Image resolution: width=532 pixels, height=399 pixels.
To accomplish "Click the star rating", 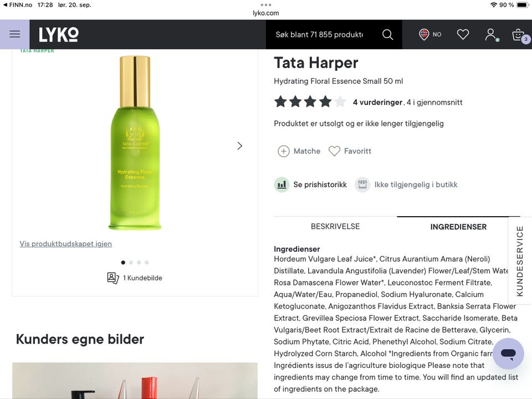I will tap(310, 101).
